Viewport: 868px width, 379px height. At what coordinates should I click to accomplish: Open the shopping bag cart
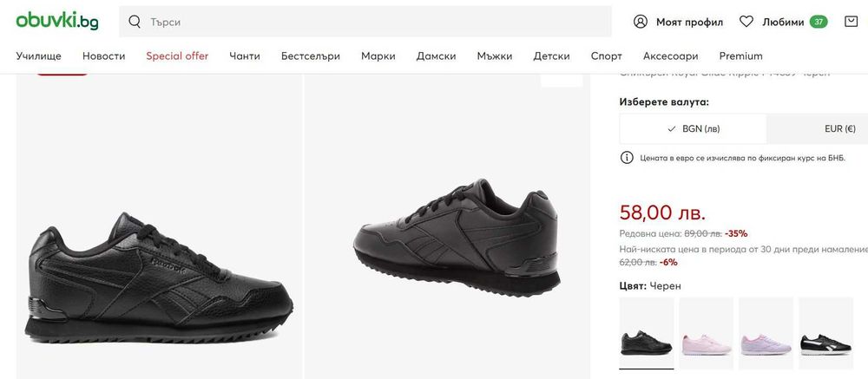coord(851,22)
